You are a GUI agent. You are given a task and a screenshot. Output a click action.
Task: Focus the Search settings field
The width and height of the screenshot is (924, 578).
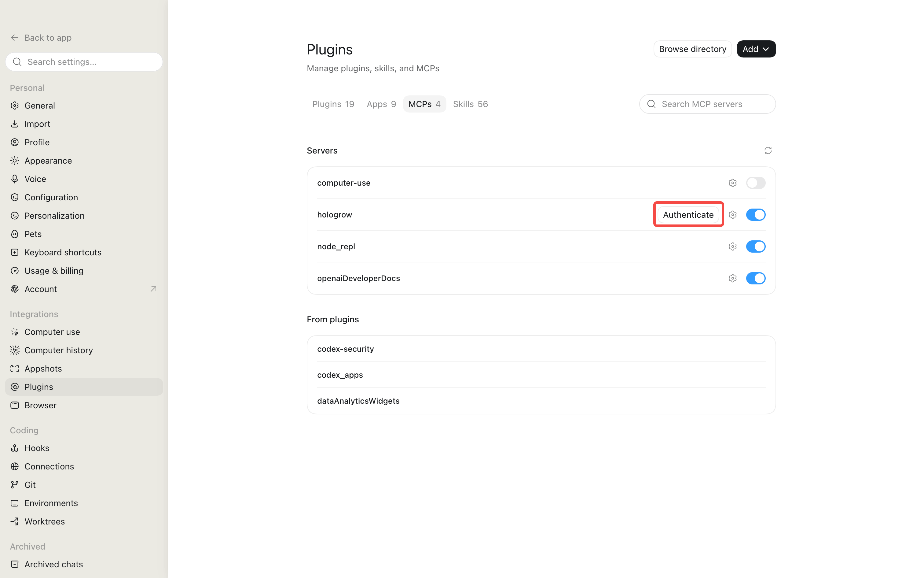click(84, 62)
